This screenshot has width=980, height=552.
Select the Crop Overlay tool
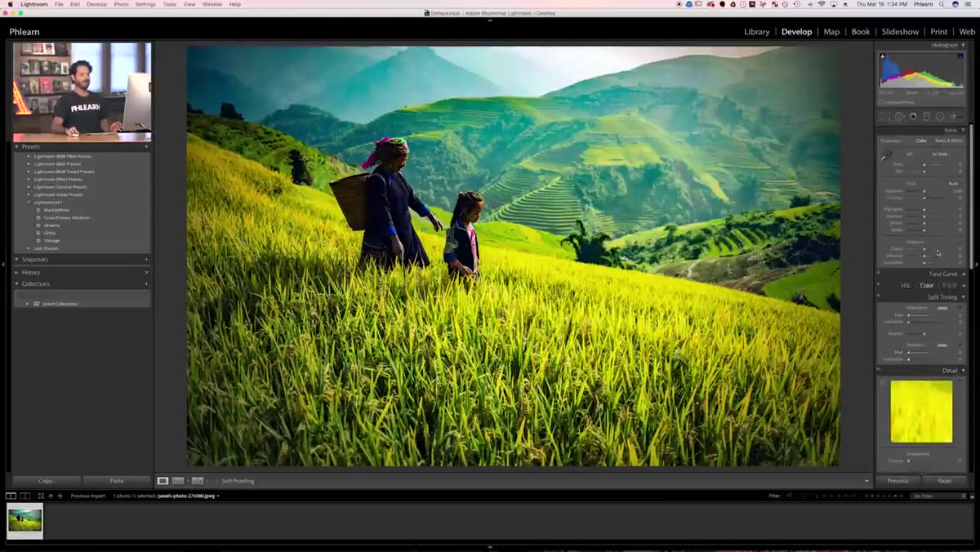point(884,116)
